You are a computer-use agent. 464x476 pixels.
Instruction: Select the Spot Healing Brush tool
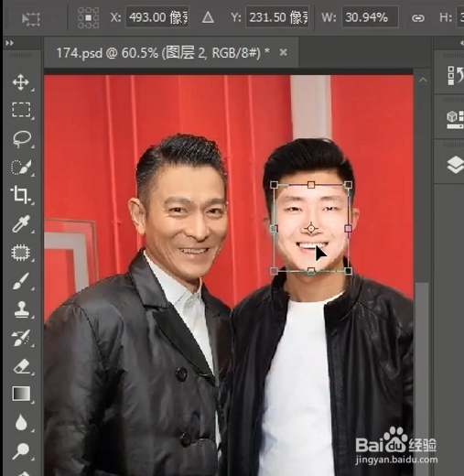(20, 253)
